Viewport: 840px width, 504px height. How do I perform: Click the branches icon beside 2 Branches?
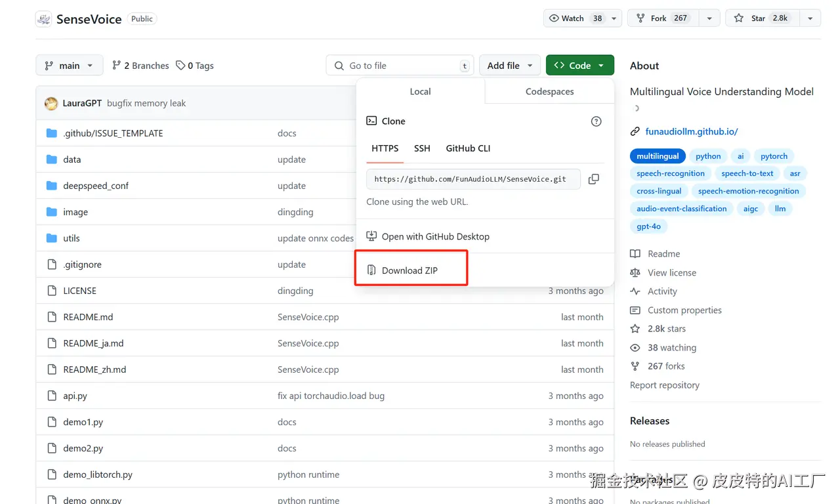pos(117,66)
